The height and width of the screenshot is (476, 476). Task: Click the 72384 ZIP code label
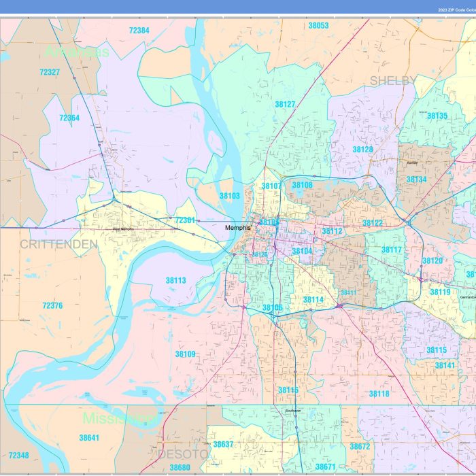coord(139,31)
